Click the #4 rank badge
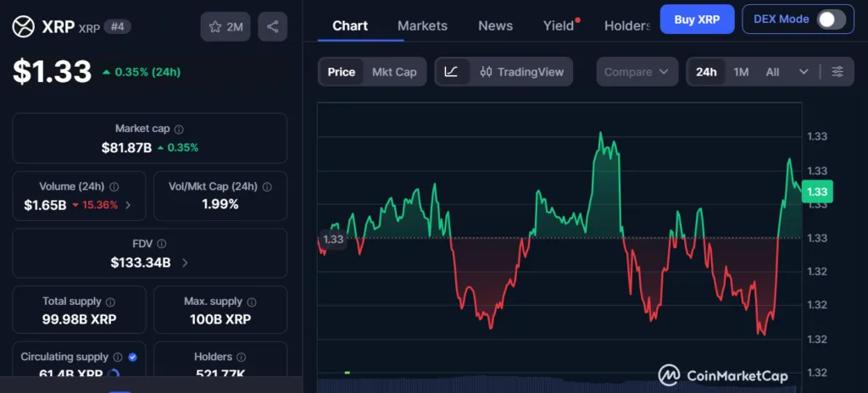 point(117,26)
